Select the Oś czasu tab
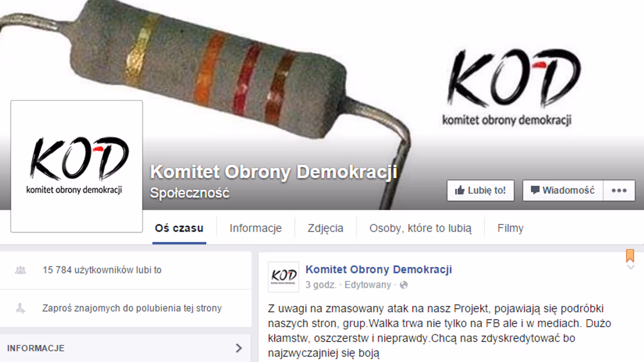This screenshot has height=362, width=644. click(x=179, y=228)
